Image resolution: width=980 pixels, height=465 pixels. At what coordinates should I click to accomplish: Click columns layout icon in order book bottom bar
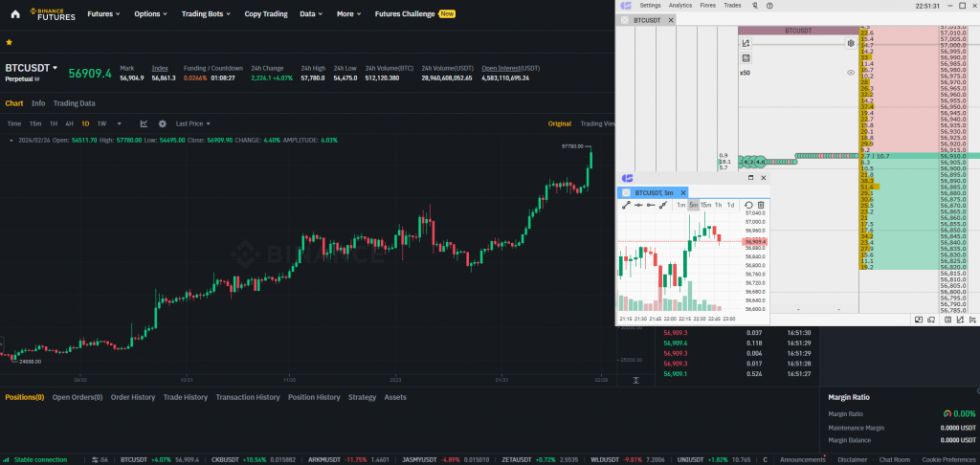click(x=948, y=320)
